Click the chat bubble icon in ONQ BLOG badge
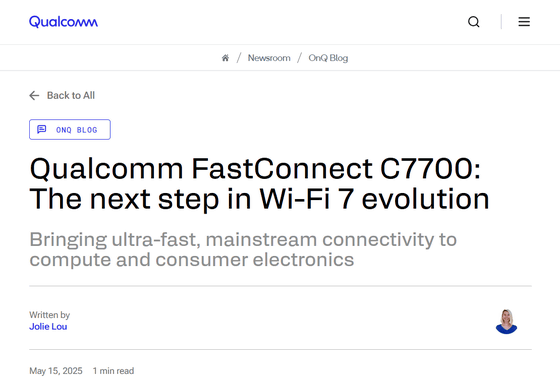Viewport: 560px width, 382px height. point(42,129)
